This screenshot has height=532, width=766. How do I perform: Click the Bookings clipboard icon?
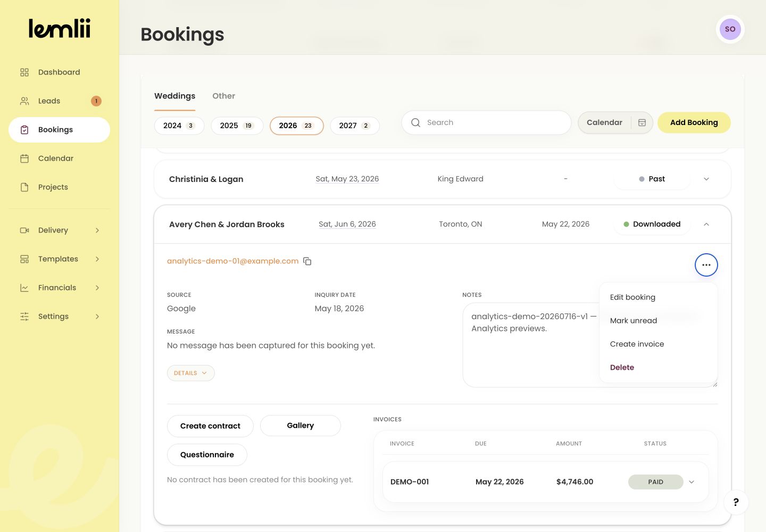tap(24, 130)
